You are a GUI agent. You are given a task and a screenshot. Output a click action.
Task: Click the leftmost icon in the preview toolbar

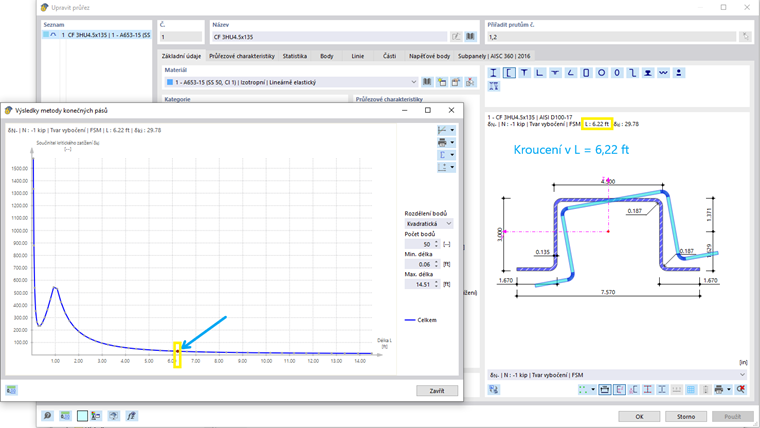tap(493, 389)
